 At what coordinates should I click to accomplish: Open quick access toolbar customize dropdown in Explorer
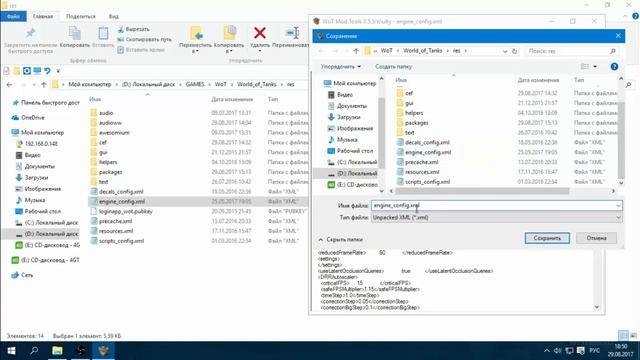(x=58, y=71)
